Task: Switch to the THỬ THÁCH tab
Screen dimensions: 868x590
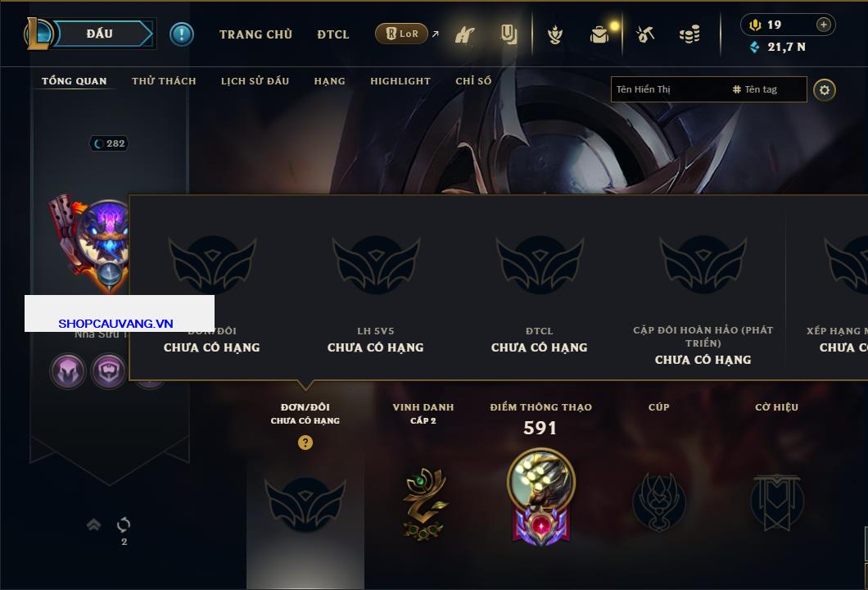Action: click(x=164, y=81)
